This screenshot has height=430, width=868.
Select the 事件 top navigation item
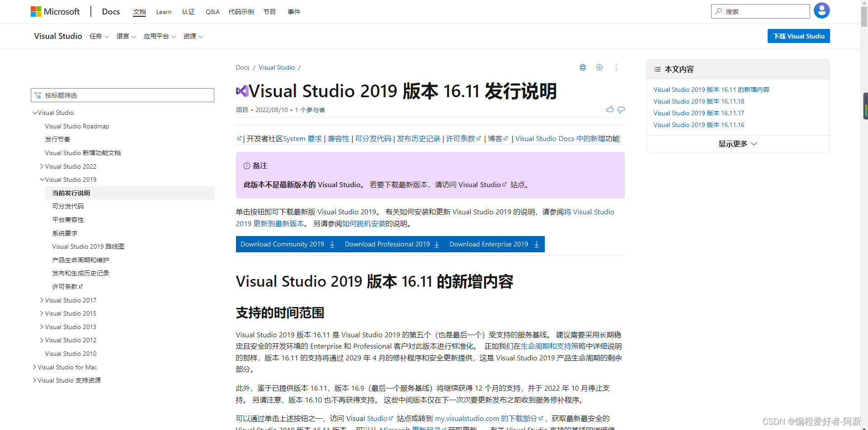coord(294,12)
